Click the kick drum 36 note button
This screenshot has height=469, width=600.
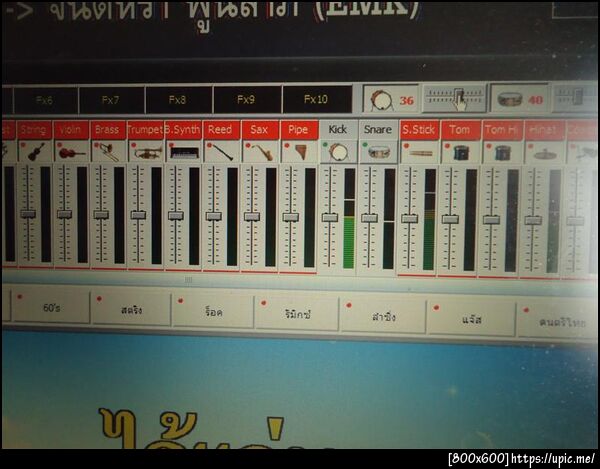coord(391,99)
